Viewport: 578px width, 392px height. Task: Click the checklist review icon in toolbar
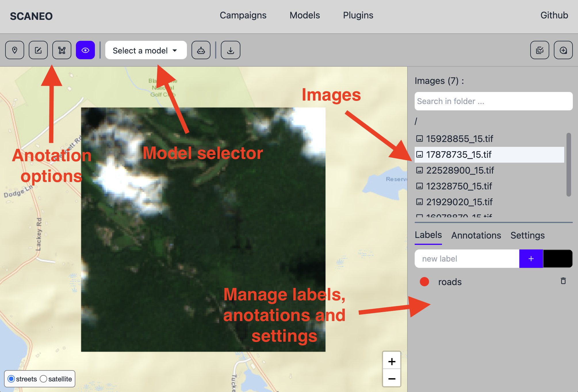coord(540,50)
